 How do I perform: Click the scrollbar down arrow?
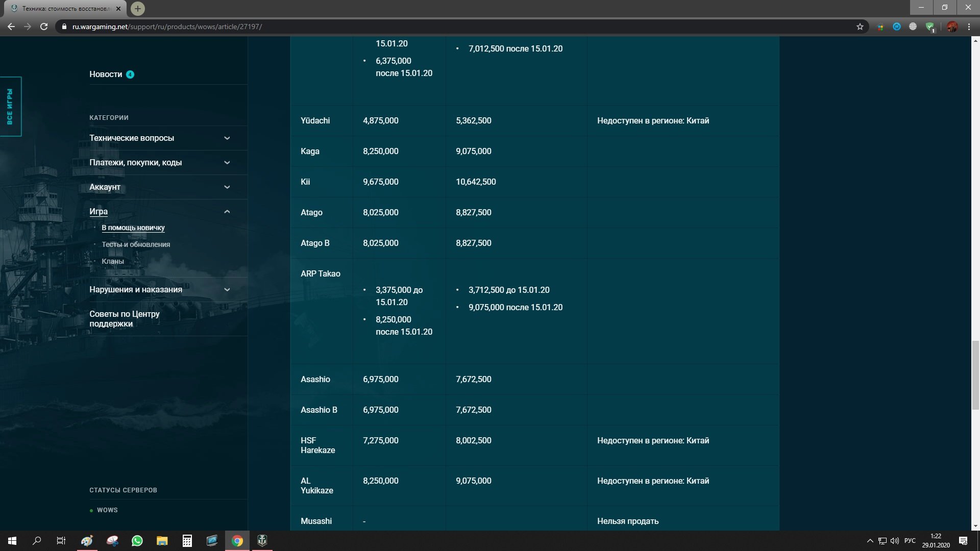[x=975, y=526]
